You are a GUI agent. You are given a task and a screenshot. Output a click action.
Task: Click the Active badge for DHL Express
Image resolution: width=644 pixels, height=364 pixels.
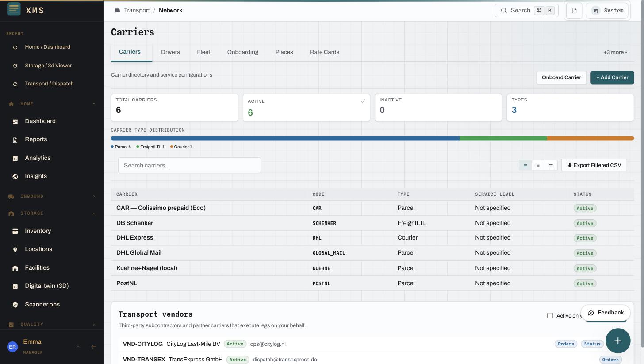point(585,238)
